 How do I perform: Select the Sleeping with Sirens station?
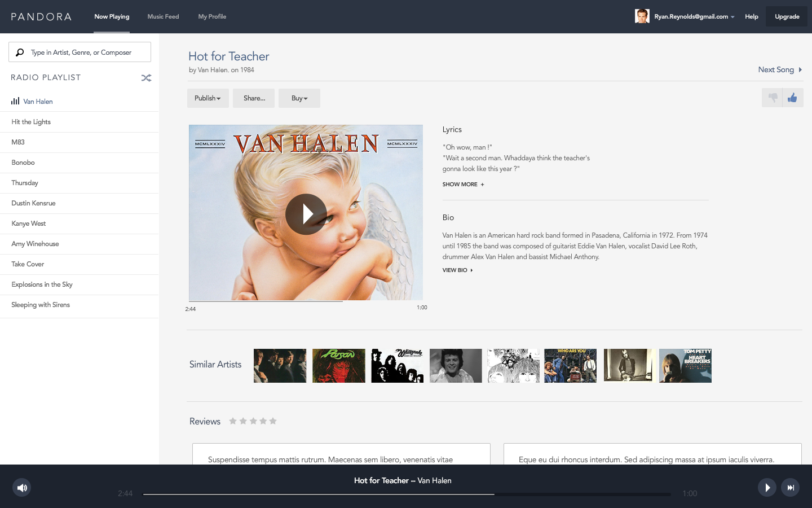[80, 305]
